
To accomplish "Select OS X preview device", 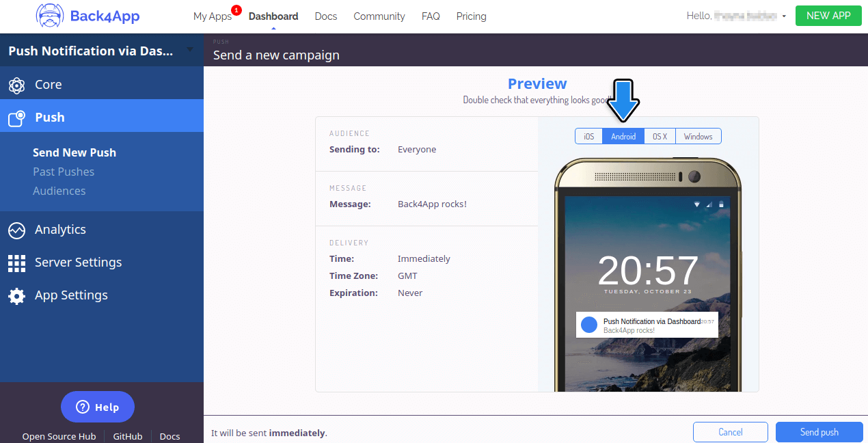I will [x=660, y=137].
